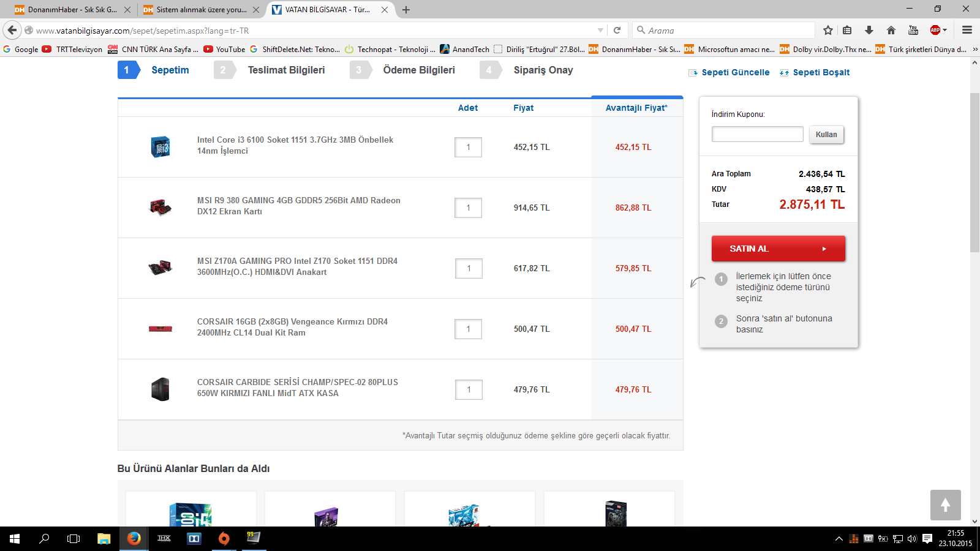Open MSI Z170A GAMING PRO product link
Viewport: 980px width, 551px height.
tap(297, 266)
